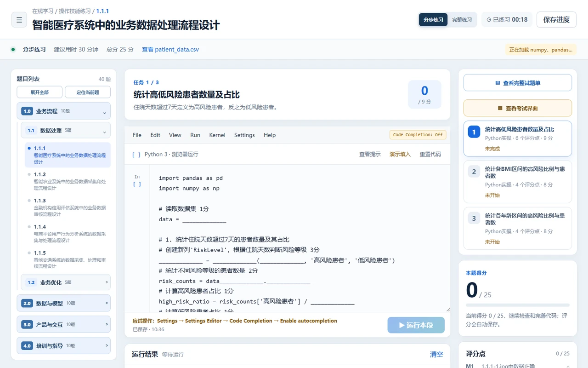The width and height of the screenshot is (588, 368).
Task: Collapse the 1.0 业务流程 section
Action: 64,111
